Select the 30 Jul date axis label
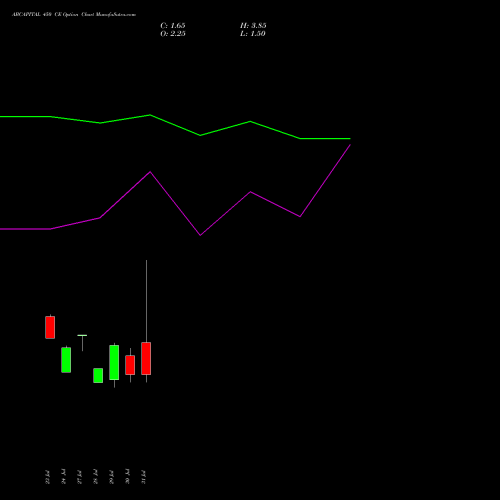 tap(127, 477)
